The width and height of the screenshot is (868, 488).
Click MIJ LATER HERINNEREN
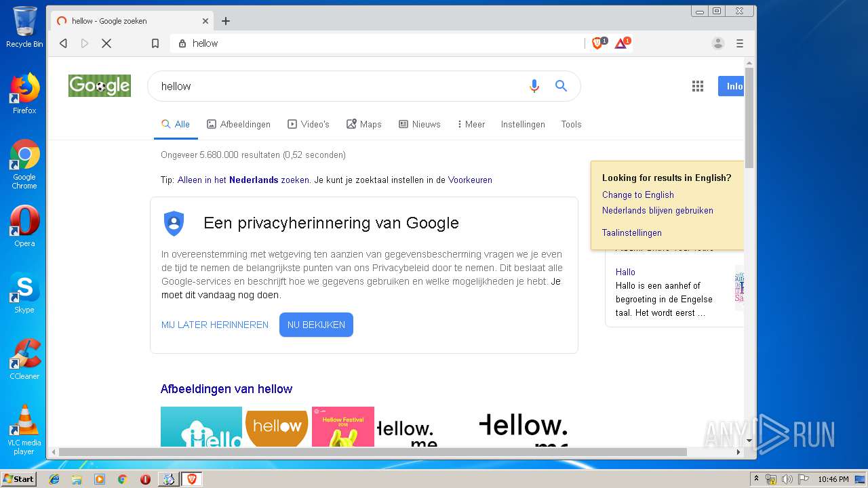[x=215, y=325]
